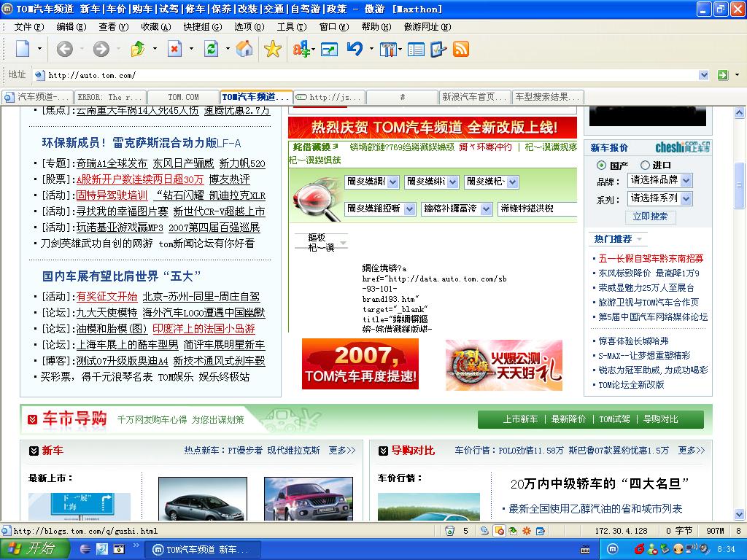This screenshot has width=747, height=560.
Task: Open 五一长假自驾车黔东南招募 link
Action: point(651,259)
